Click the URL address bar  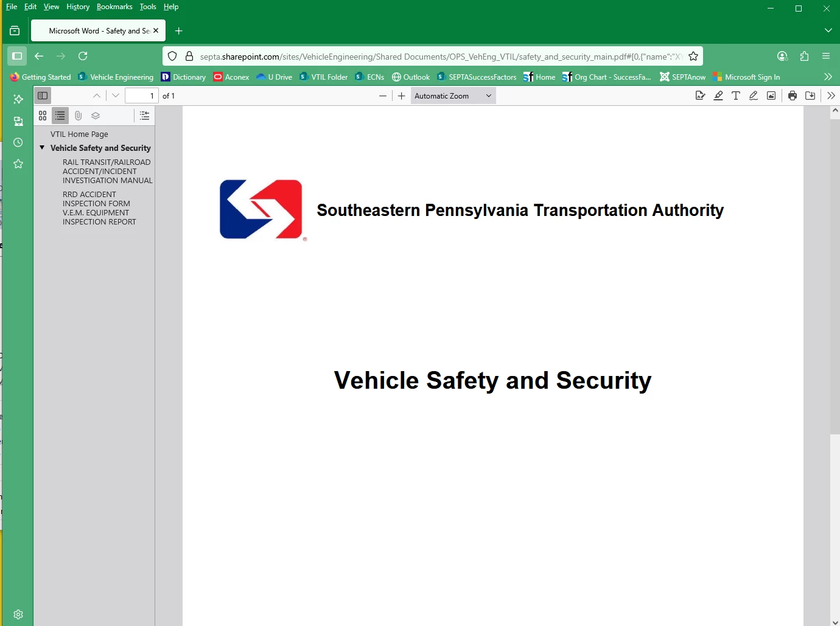tap(441, 57)
